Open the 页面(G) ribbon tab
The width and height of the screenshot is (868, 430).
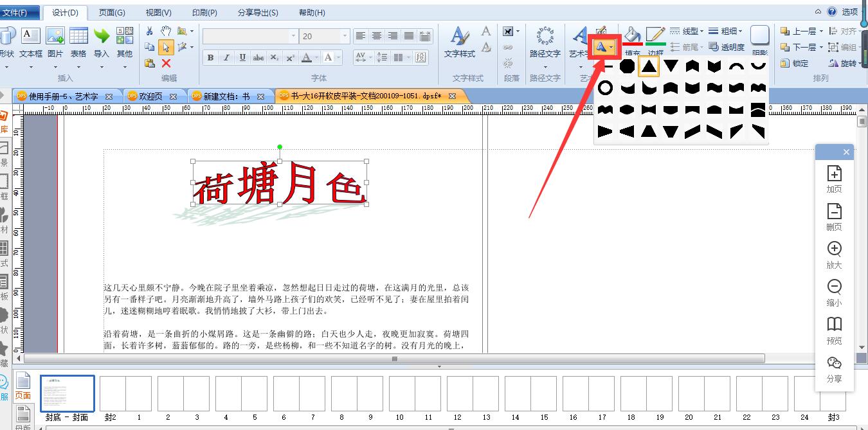112,12
